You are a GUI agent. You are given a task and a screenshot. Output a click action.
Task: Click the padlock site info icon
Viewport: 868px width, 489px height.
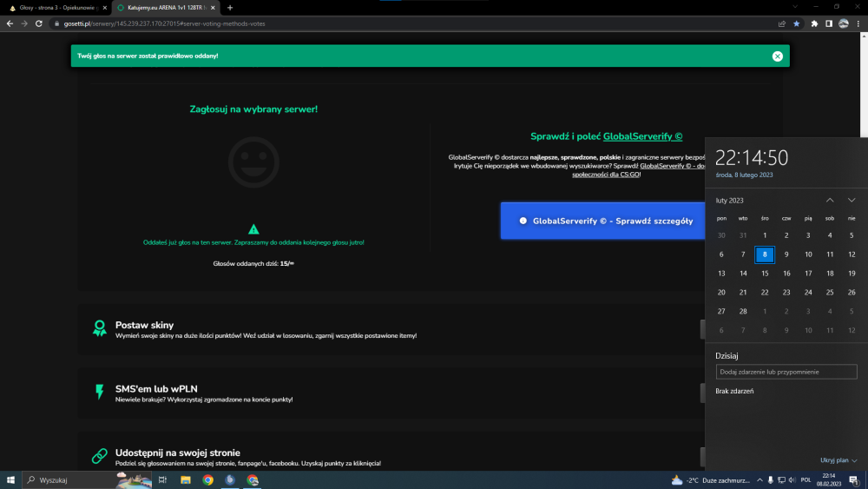pos(56,23)
